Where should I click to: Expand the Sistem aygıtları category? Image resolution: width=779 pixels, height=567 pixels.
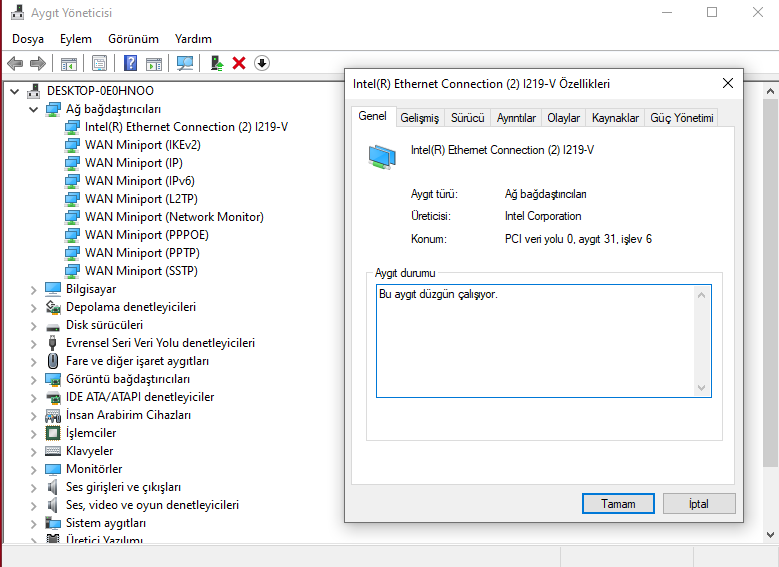pos(33,523)
